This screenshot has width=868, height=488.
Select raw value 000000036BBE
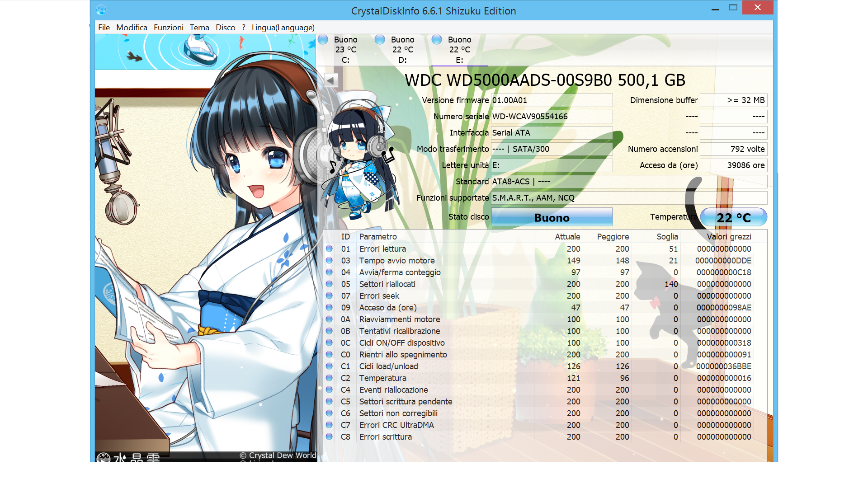[723, 366]
